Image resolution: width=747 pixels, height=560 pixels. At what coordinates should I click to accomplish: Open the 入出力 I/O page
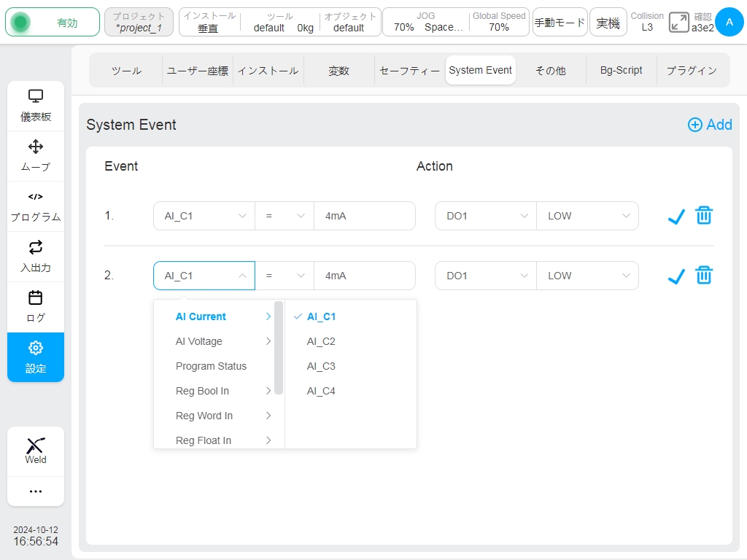pos(36,257)
